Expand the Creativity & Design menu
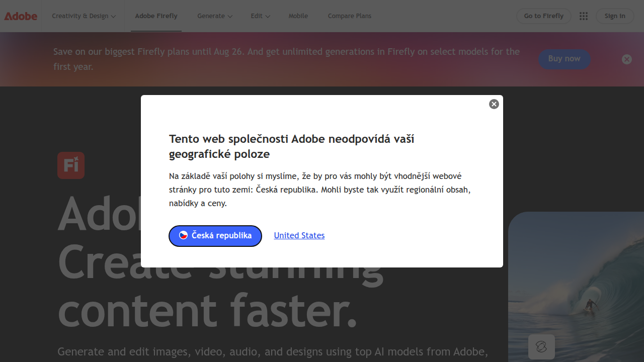 [84, 16]
